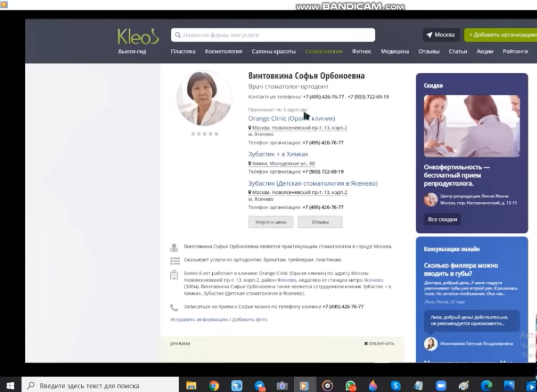Click the map pin icon under Зубастик (Детская стоматология)
This screenshot has width=537, height=392.
tap(250, 192)
